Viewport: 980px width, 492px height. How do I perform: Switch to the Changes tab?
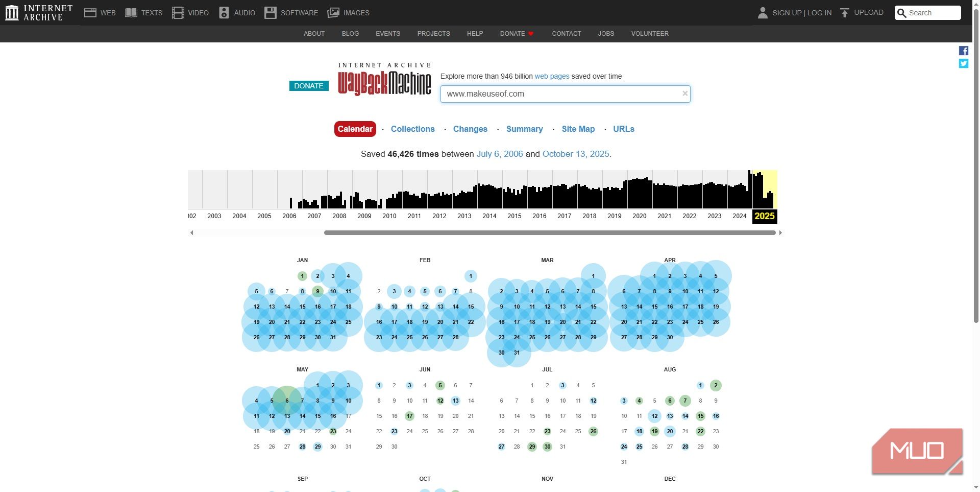point(470,129)
